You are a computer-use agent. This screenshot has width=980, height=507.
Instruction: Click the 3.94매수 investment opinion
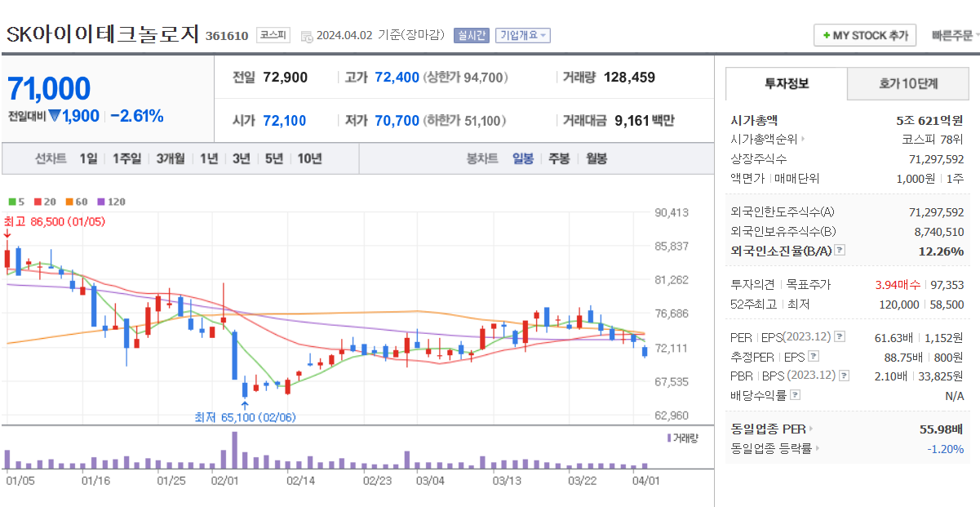click(898, 284)
